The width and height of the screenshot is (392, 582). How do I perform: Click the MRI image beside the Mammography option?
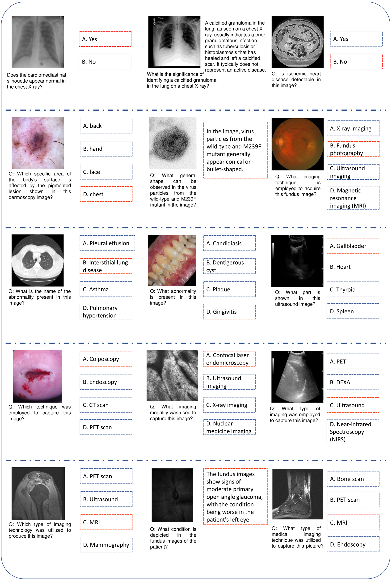tap(38, 494)
